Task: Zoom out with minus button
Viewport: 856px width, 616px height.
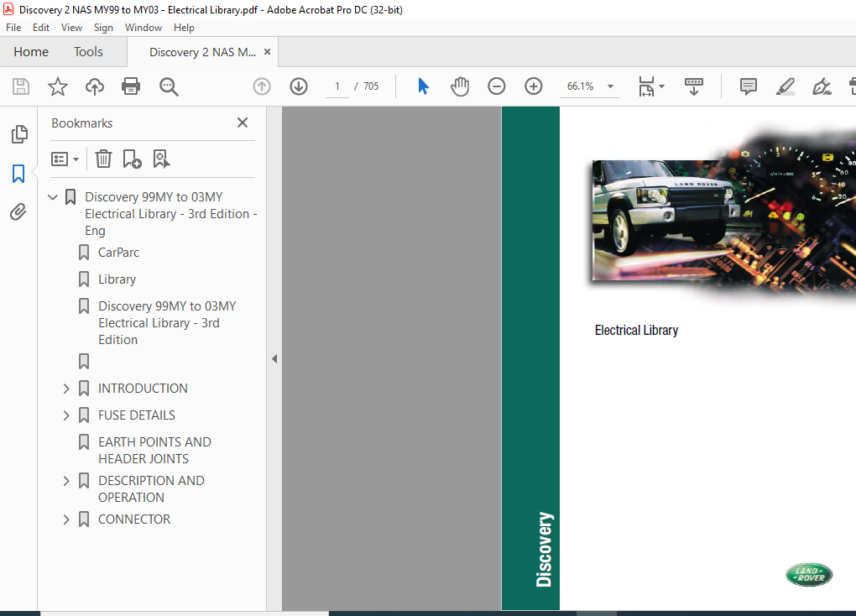Action: pyautogui.click(x=496, y=86)
